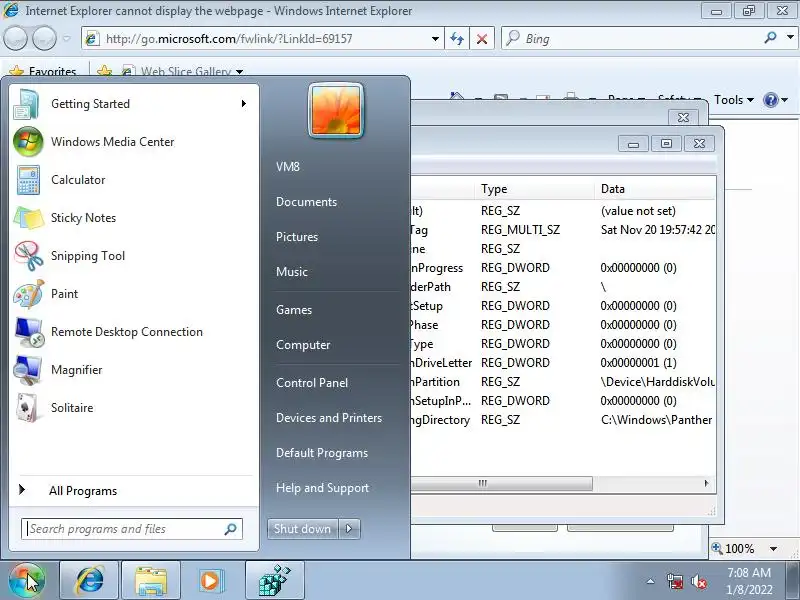
Task: Click the Windows Media Center label
Action: click(113, 142)
